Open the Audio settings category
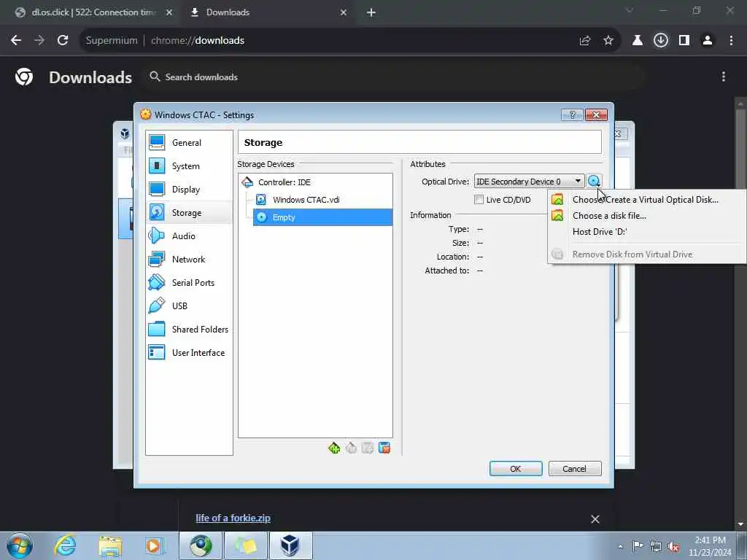The height and width of the screenshot is (560, 747). (x=189, y=236)
